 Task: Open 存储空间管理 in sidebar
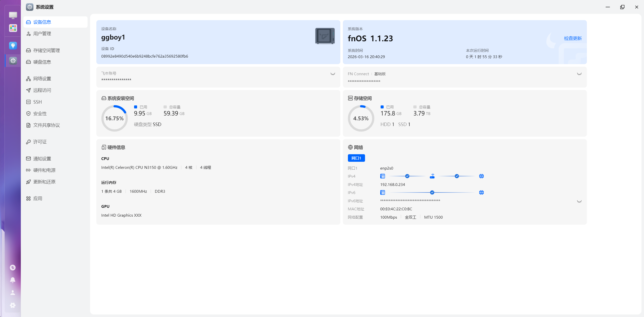46,50
